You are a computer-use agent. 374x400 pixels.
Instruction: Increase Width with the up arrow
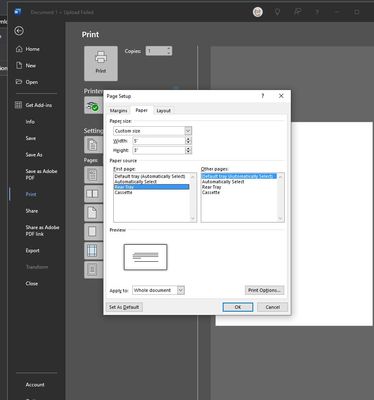188,139
